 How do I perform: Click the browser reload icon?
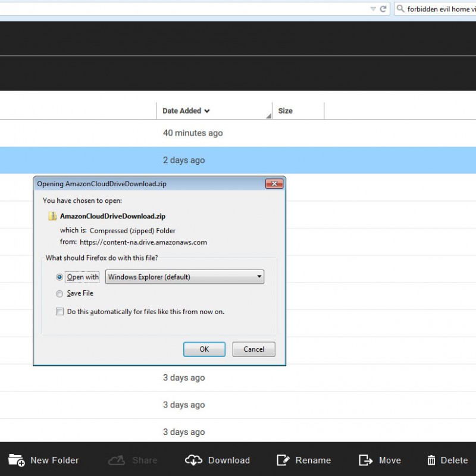coord(383,9)
